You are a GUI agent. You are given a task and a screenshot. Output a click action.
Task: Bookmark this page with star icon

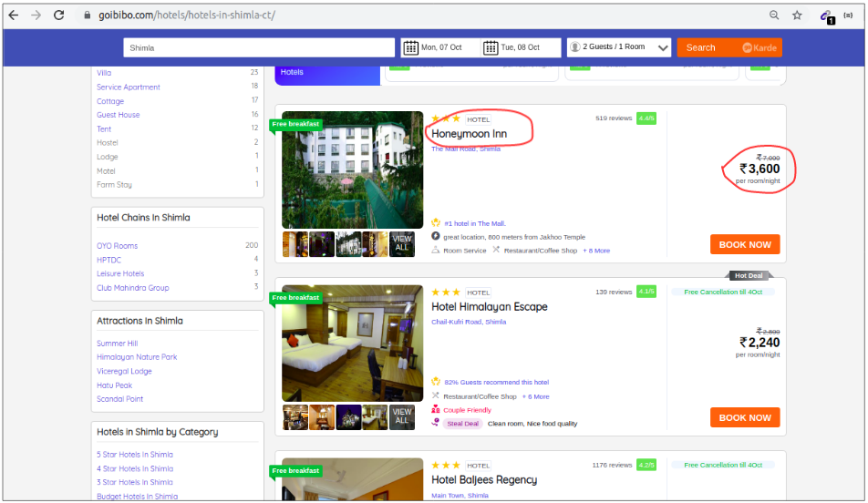pyautogui.click(x=797, y=15)
